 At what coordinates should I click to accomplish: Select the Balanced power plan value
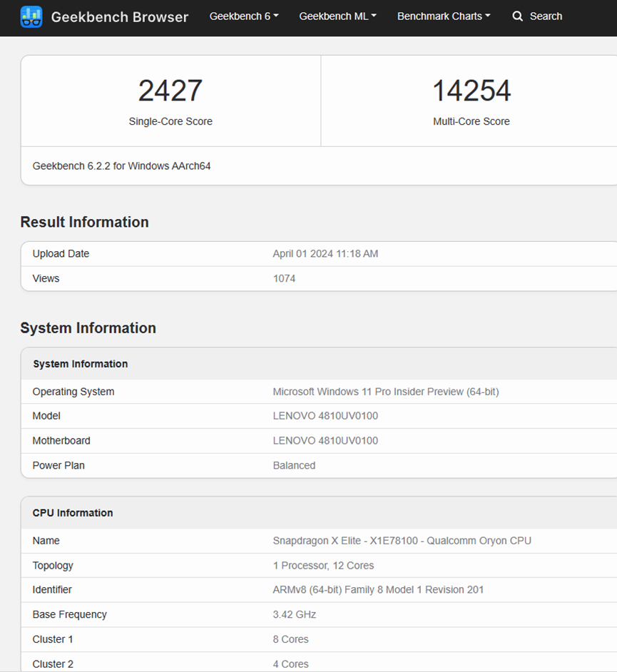click(294, 465)
